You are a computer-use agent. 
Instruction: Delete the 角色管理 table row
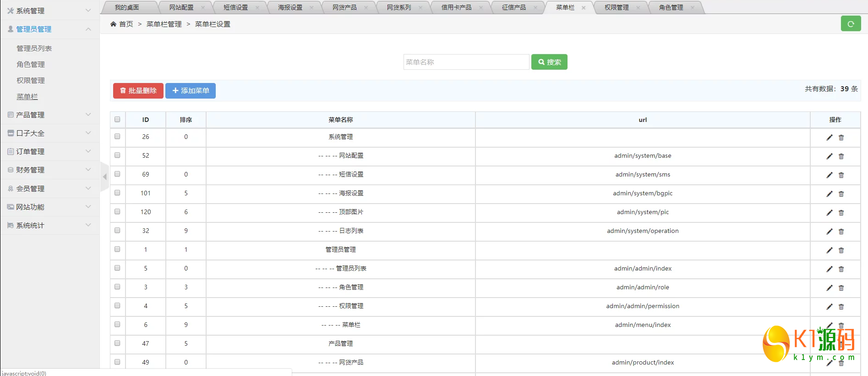click(841, 288)
